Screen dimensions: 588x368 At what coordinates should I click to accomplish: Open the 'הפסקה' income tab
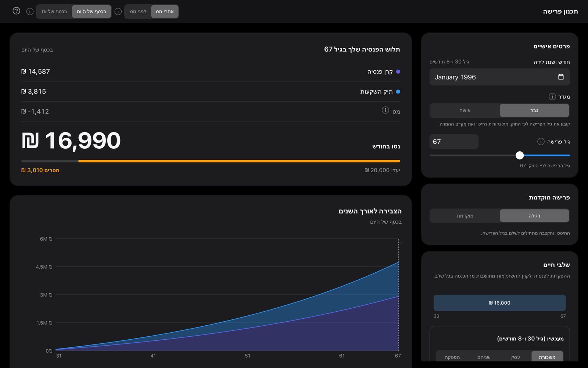(x=452, y=357)
